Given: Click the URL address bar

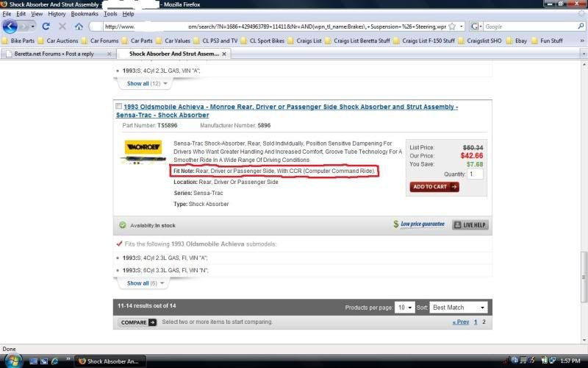Looking at the screenshot, I should pos(276,26).
